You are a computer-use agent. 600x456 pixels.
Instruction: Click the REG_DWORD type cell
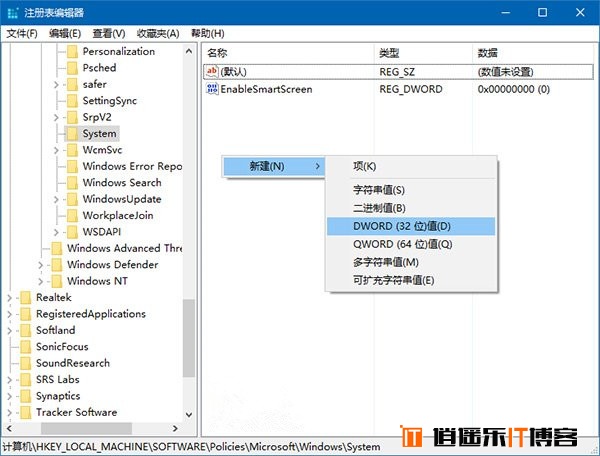[x=411, y=89]
